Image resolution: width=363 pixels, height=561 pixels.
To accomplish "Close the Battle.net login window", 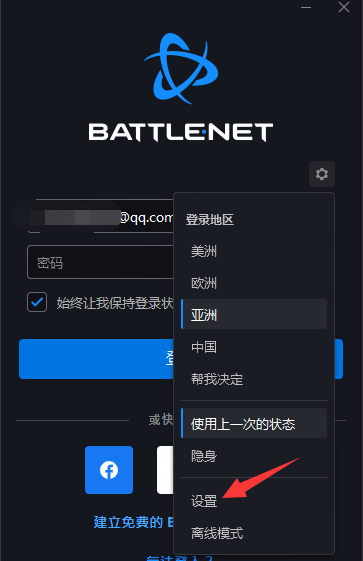I will (344, 7).
